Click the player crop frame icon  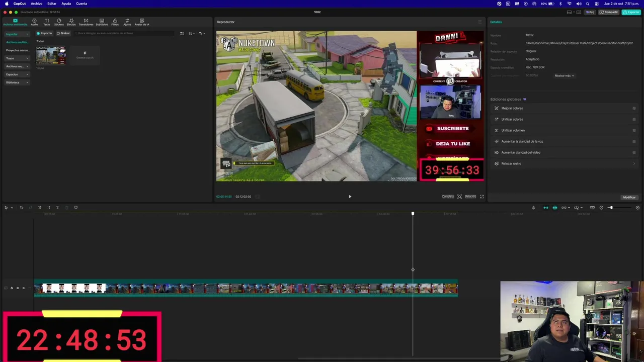point(459,197)
